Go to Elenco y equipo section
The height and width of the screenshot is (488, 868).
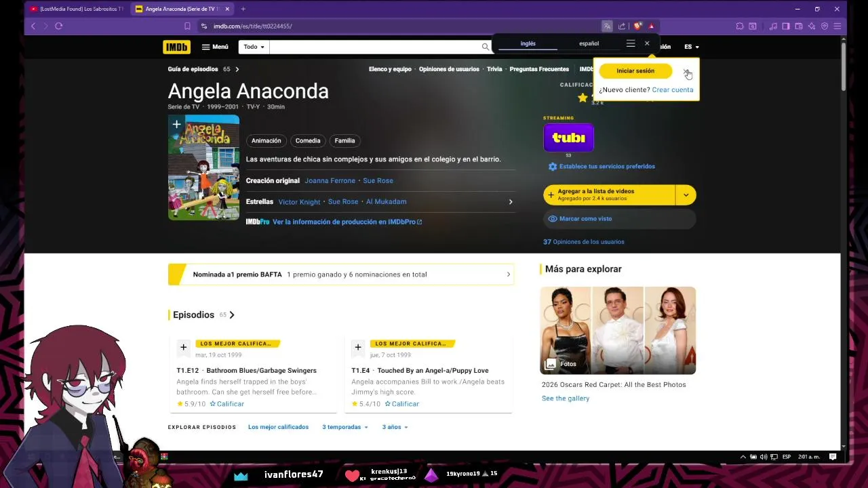point(390,69)
